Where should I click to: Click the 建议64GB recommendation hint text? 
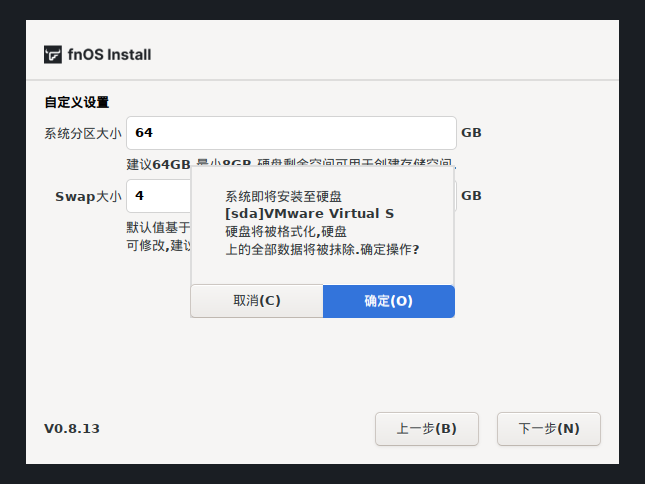(158, 165)
